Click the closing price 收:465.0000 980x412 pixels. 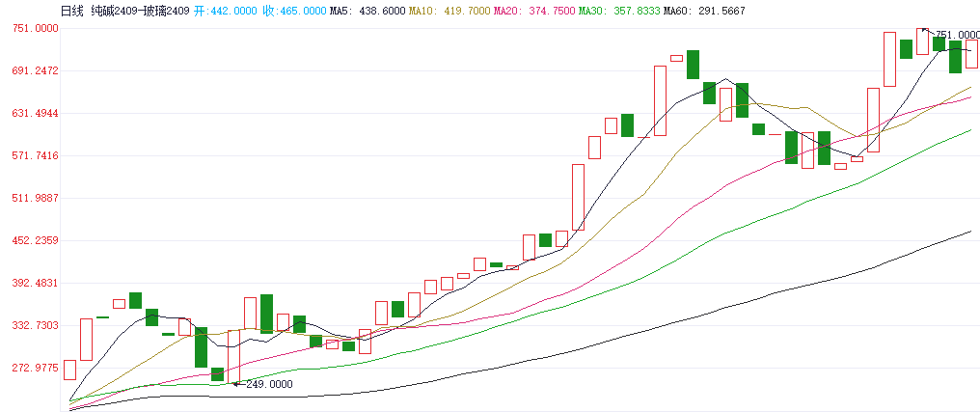tap(294, 12)
